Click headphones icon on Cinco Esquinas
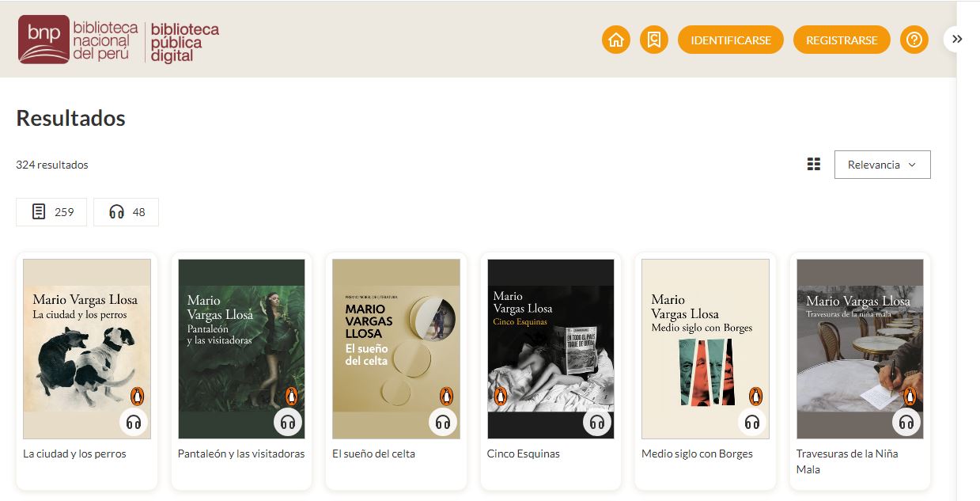Image resolution: width=980 pixels, height=501 pixels. pyautogui.click(x=597, y=422)
